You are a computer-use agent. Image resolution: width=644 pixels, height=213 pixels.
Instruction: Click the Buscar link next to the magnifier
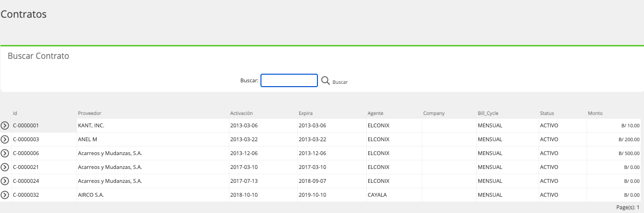click(x=340, y=82)
